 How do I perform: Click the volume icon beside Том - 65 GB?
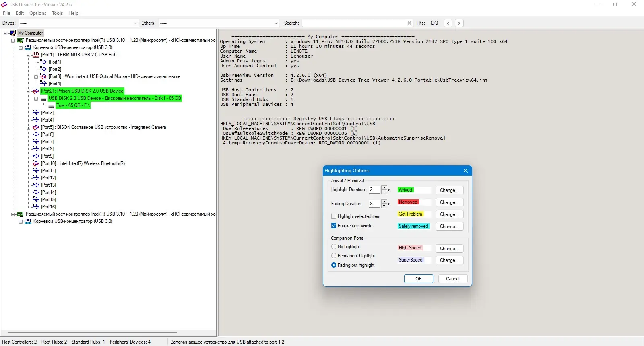pyautogui.click(x=51, y=106)
